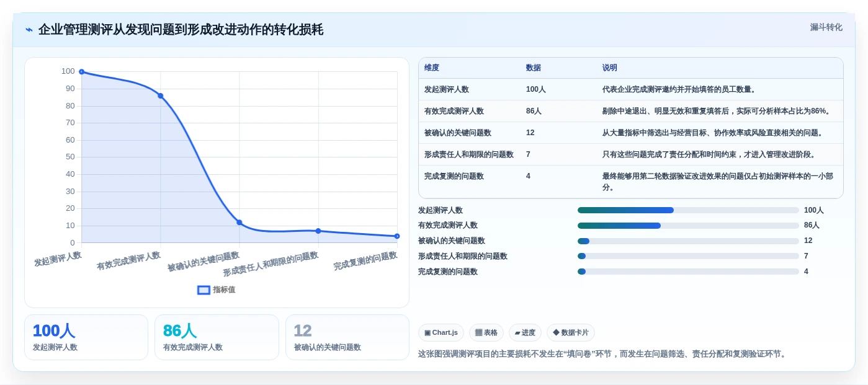This screenshot has height=385, width=868.
Task: Select the Chart.js tag chip
Action: point(441,333)
